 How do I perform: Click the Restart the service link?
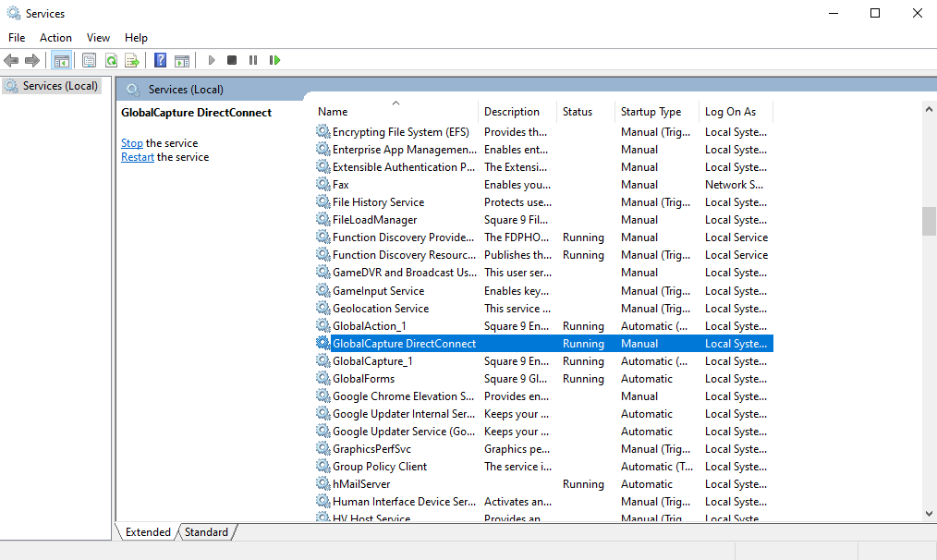pos(138,157)
